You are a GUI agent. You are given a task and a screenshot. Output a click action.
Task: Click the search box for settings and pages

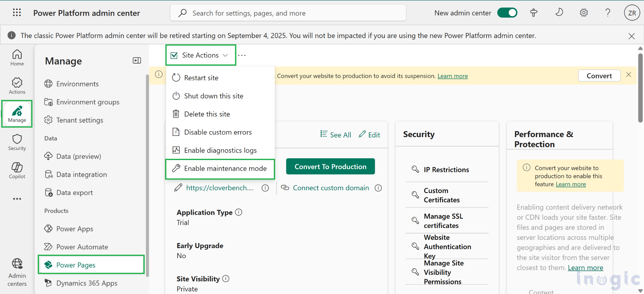[x=288, y=13]
